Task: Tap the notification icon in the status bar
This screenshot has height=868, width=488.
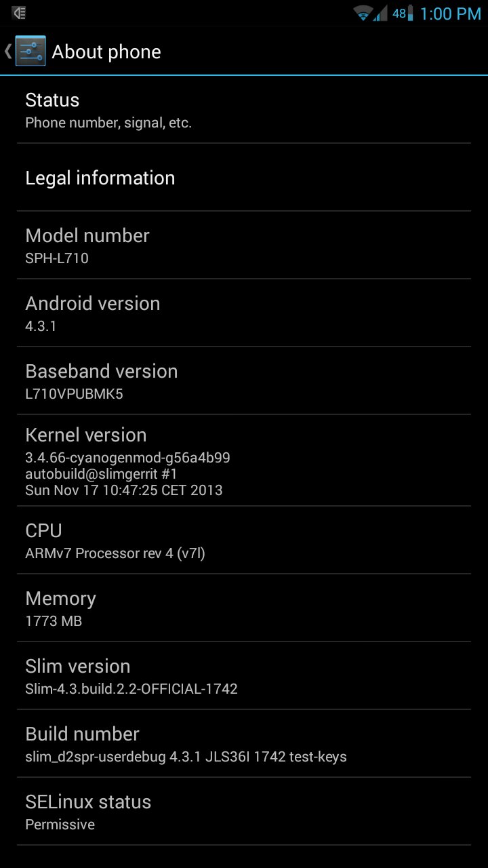Action: (x=19, y=13)
